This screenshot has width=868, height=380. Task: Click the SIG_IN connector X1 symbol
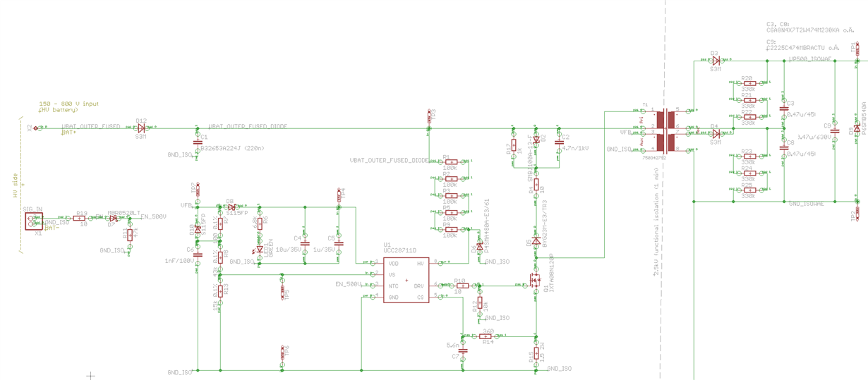point(34,221)
